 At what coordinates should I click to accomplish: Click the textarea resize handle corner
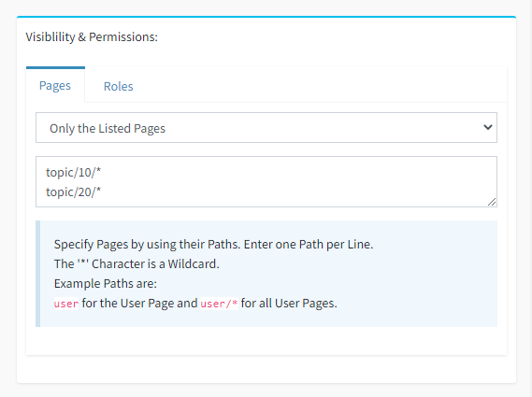[492, 202]
